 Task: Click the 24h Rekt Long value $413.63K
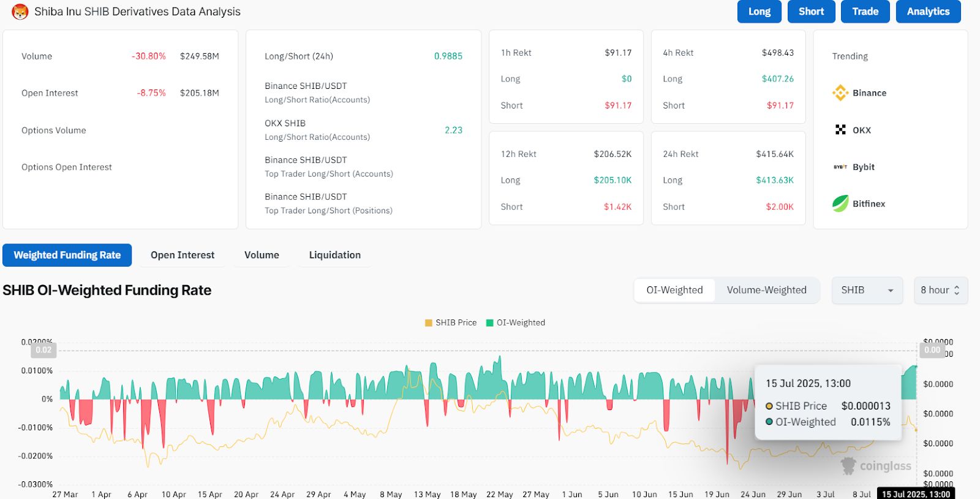(775, 180)
